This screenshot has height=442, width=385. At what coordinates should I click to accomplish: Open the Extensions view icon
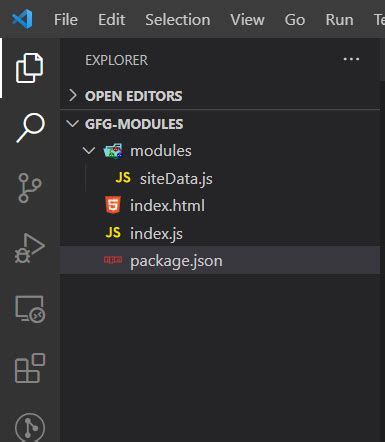click(30, 368)
